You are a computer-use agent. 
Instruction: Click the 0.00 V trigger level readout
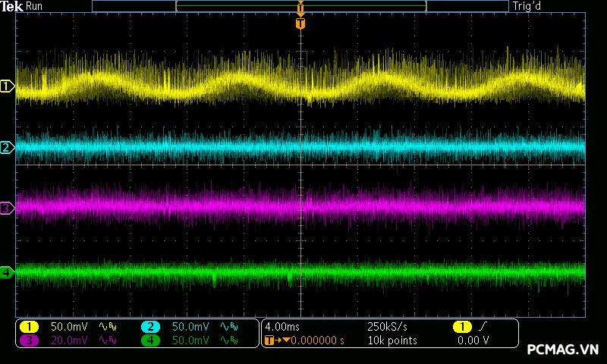pyautogui.click(x=473, y=340)
